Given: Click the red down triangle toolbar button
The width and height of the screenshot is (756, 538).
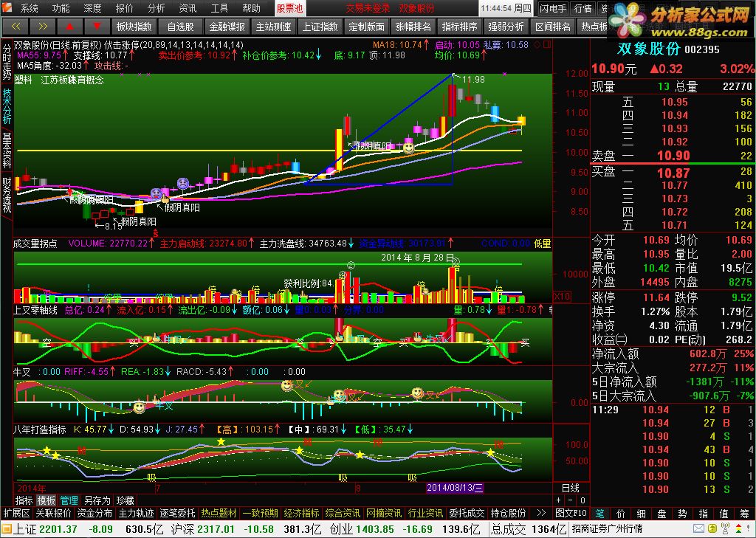Looking at the screenshot, I should coord(97,27).
